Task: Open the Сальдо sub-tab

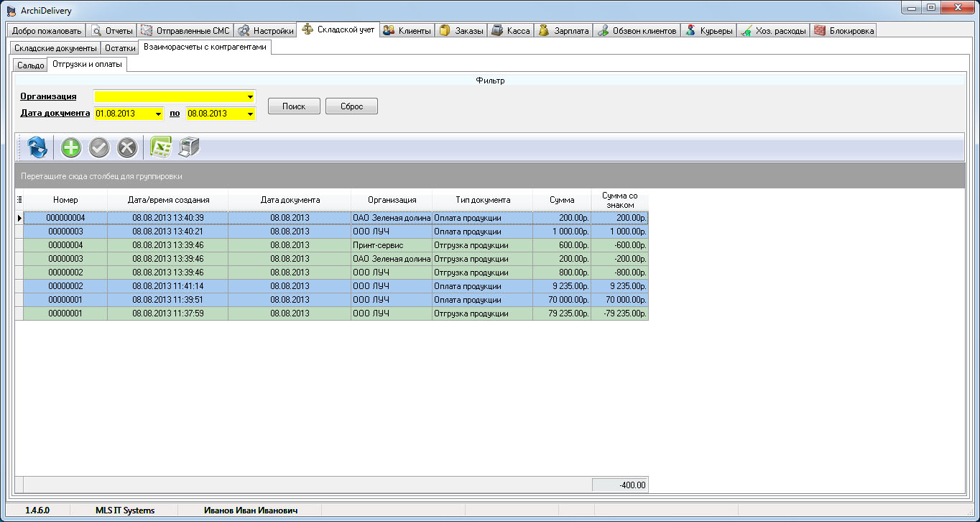Action: pos(31,65)
